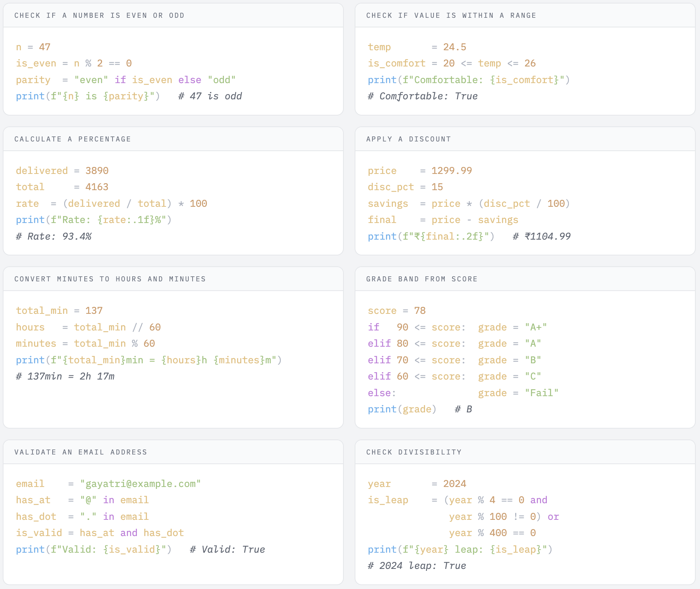
Task: Click the 'Convert minutes to hours and minutes' header
Action: [110, 279]
